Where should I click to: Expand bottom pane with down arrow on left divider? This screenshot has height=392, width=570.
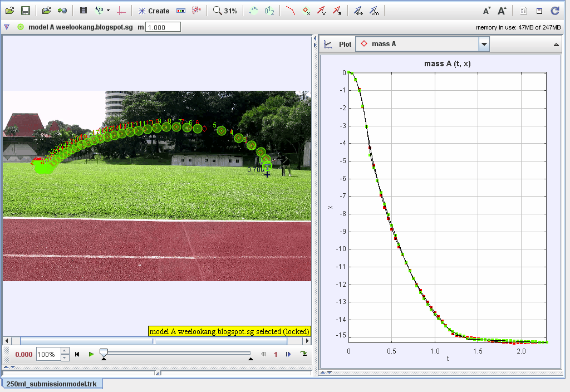13,367
